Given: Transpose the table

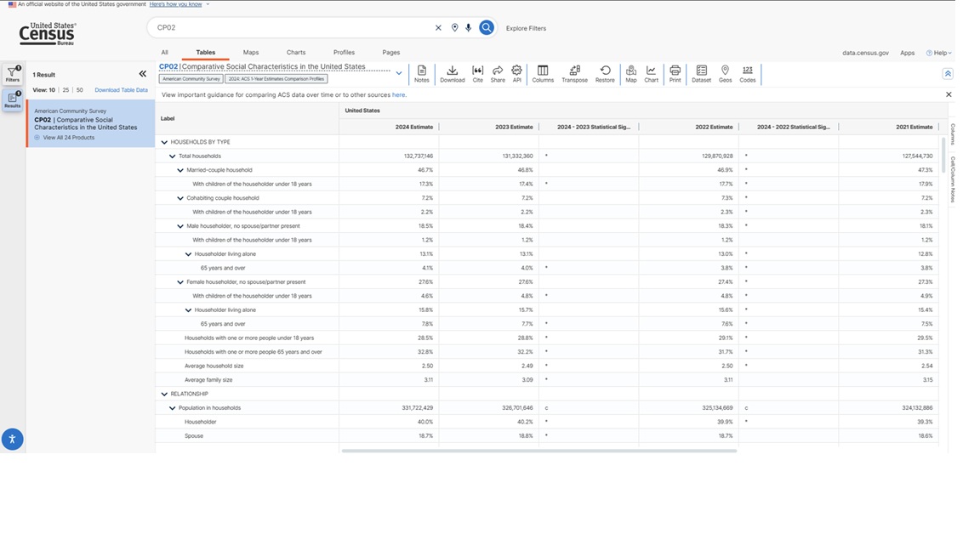Looking at the screenshot, I should (x=574, y=74).
